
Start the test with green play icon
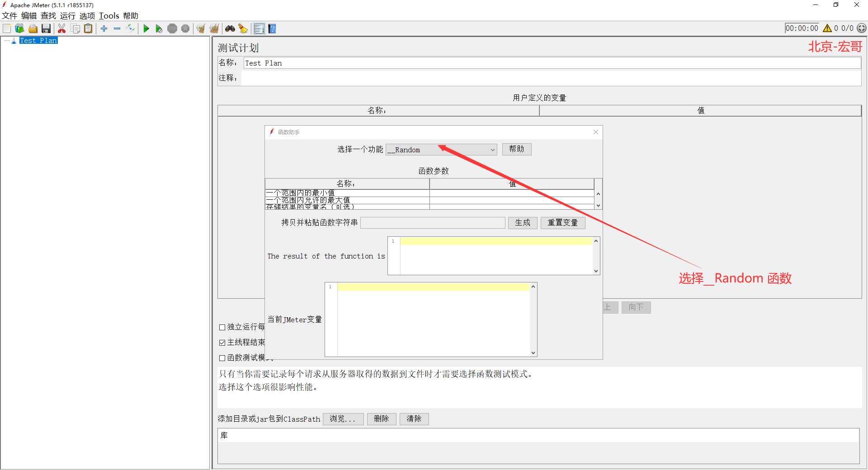(146, 28)
